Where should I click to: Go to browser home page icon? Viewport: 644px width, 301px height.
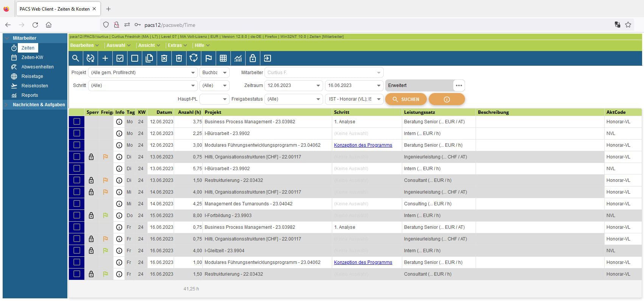pyautogui.click(x=49, y=25)
